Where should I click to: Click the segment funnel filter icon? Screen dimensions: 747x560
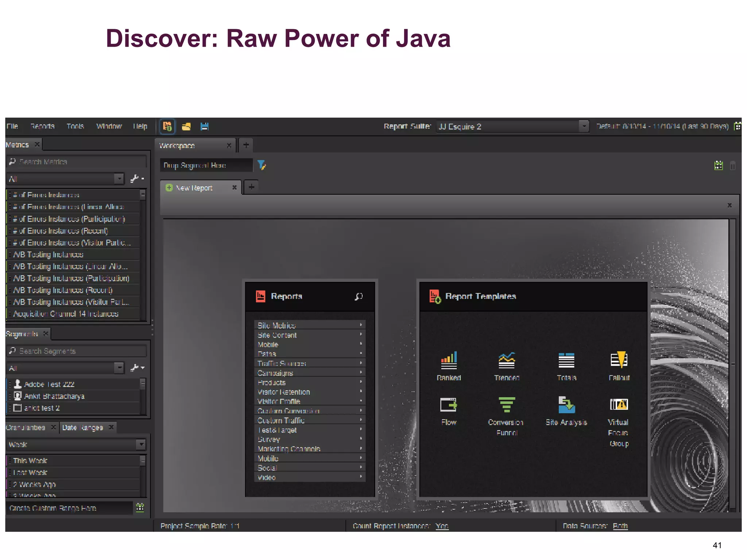(262, 165)
